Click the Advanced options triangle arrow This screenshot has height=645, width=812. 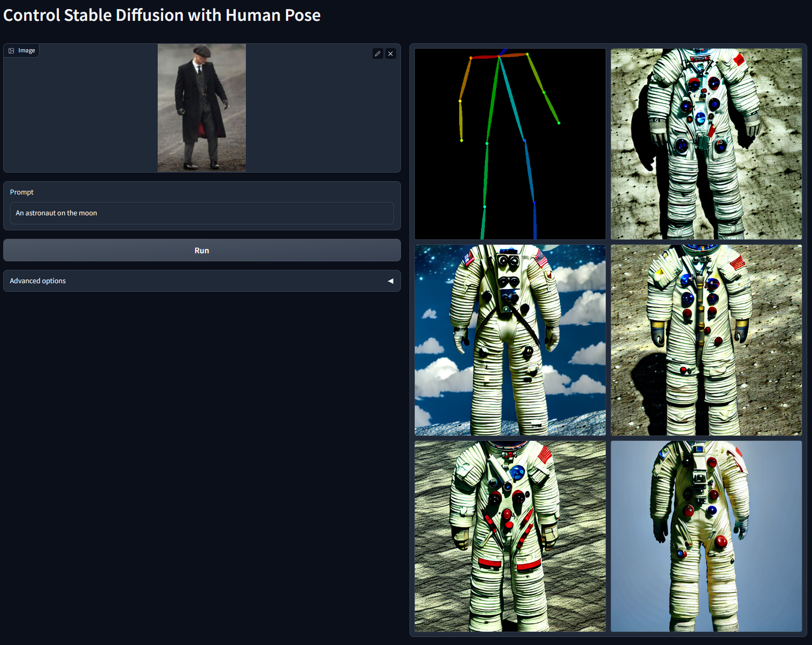[390, 281]
